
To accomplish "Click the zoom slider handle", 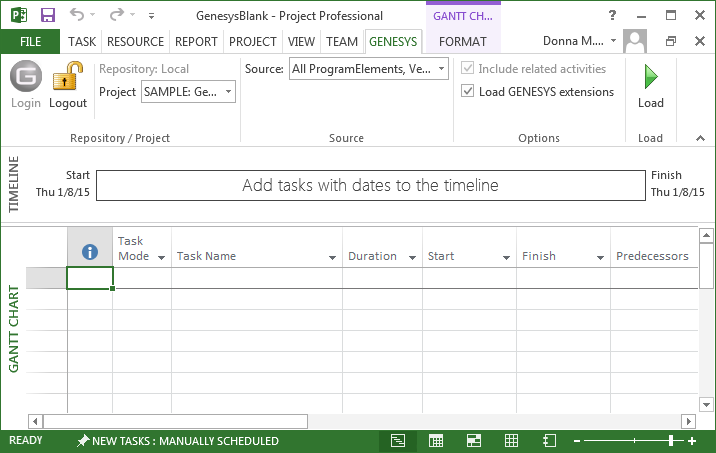I will coord(671,441).
